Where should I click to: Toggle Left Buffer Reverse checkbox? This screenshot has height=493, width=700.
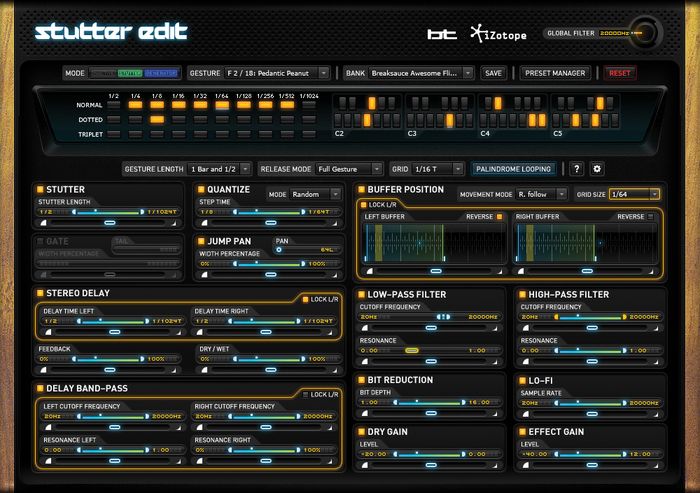500,217
